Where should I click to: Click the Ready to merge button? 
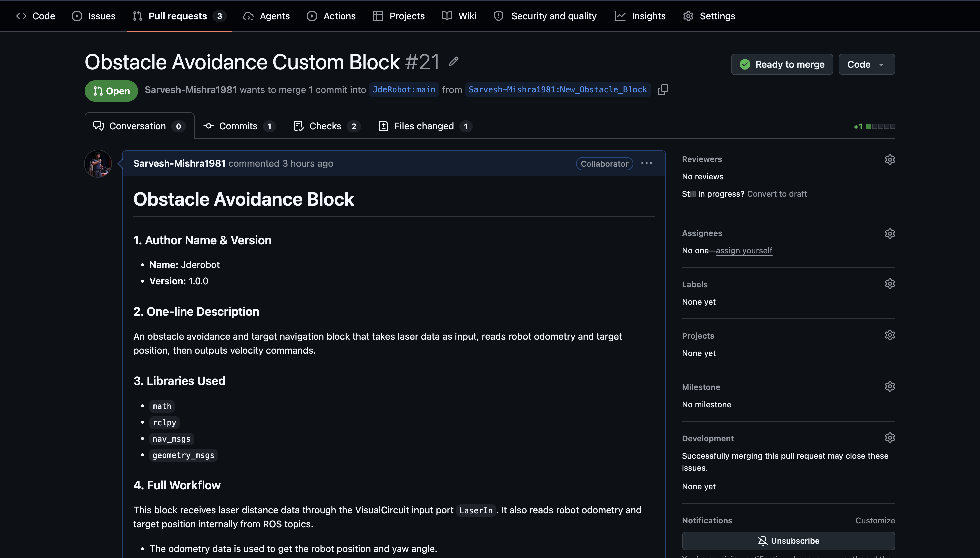tap(782, 64)
